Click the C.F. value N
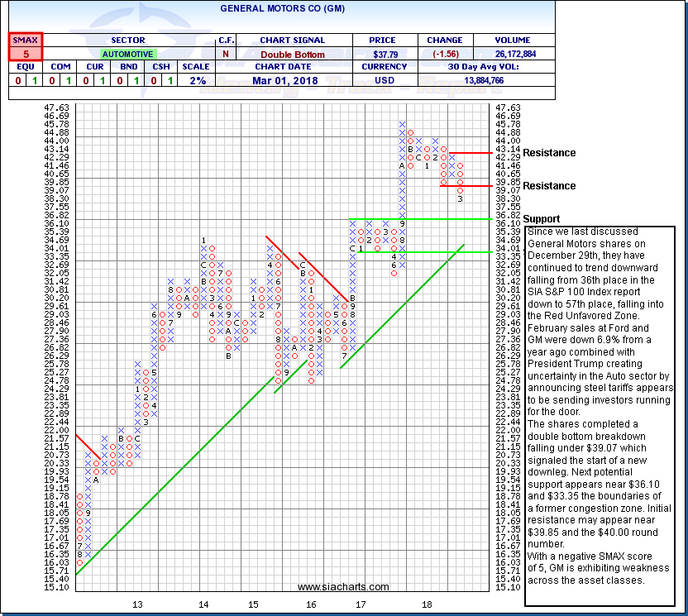This screenshot has height=616, width=688. pos(227,53)
